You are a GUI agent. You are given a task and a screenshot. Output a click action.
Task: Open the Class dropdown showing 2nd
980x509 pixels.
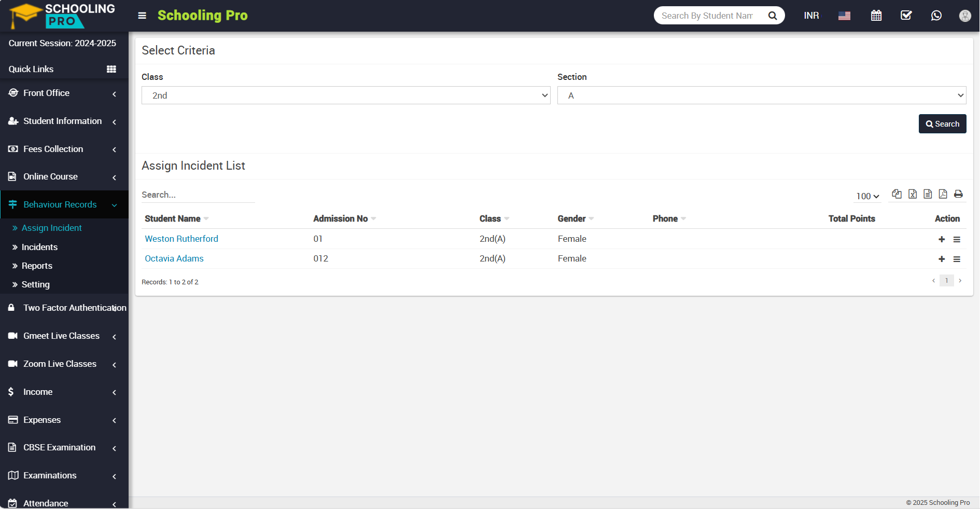tap(346, 95)
